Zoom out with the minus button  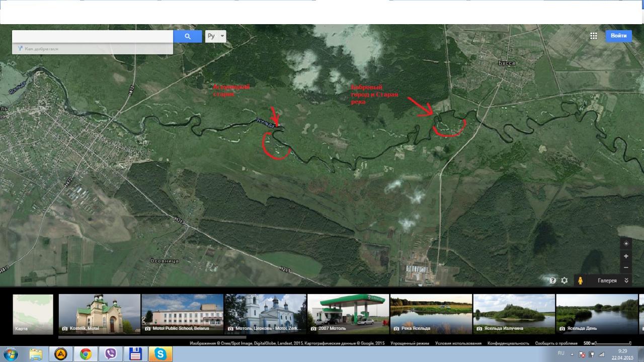(626, 267)
